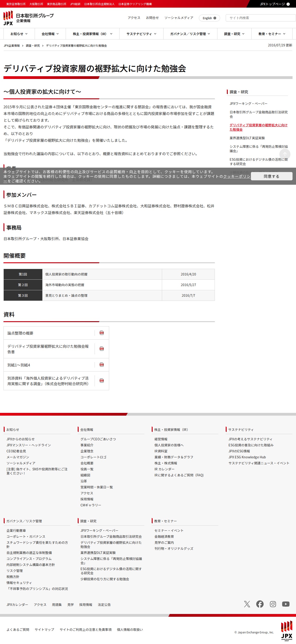Open footer link 金融経済教育
Screen dimensions: 296x644
tap(164, 536)
